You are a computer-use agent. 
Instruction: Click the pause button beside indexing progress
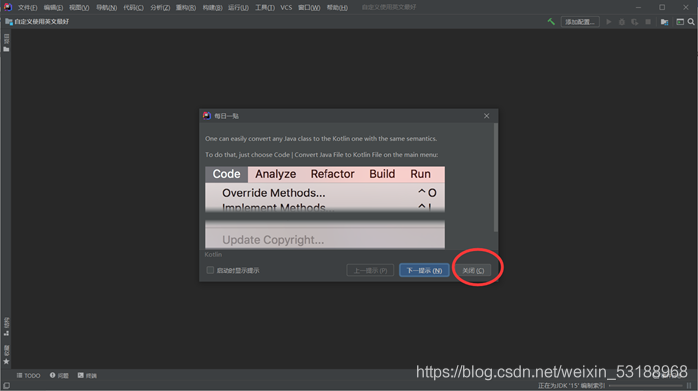tap(689, 386)
